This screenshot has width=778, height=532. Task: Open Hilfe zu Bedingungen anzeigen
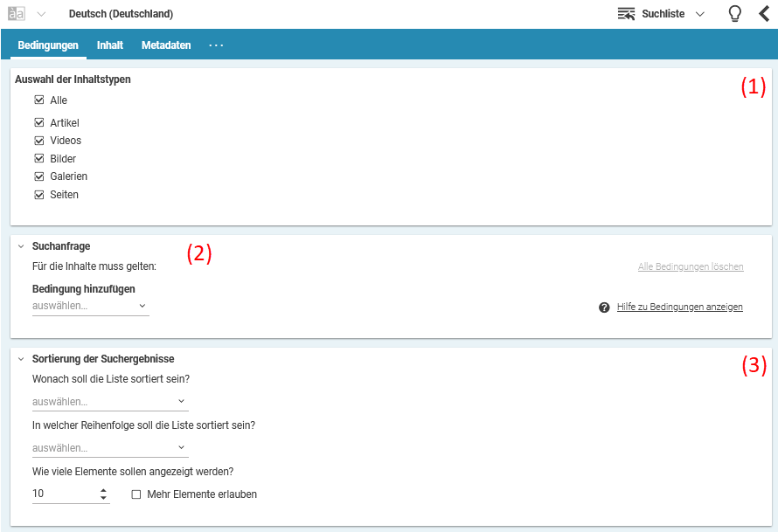tap(679, 307)
